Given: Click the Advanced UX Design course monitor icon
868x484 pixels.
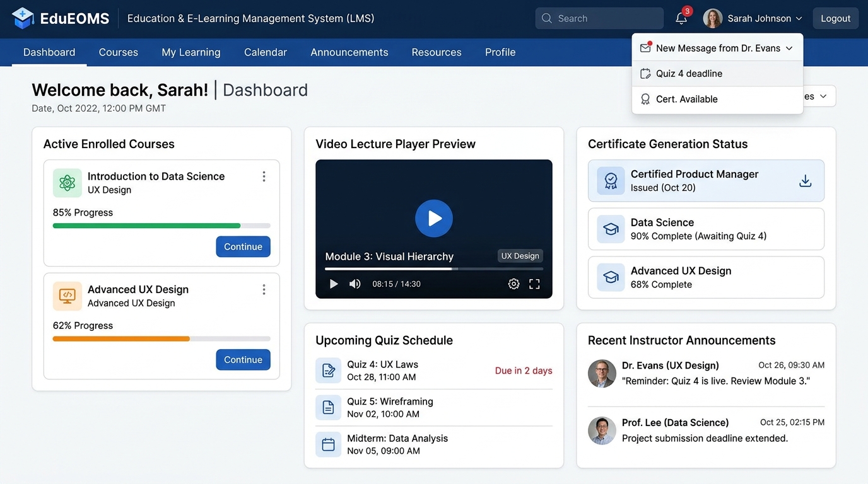Looking at the screenshot, I should click(x=67, y=296).
